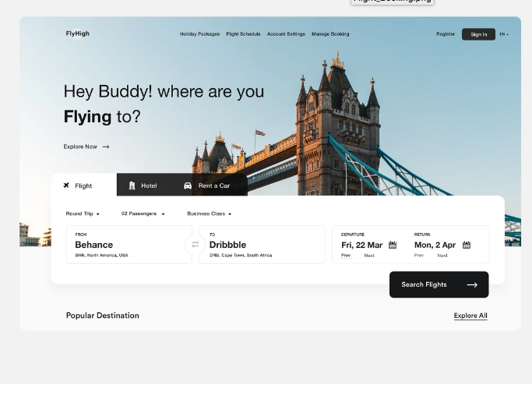The width and height of the screenshot is (532, 409).
Task: Switch to the Hotel tab
Action: 143,185
